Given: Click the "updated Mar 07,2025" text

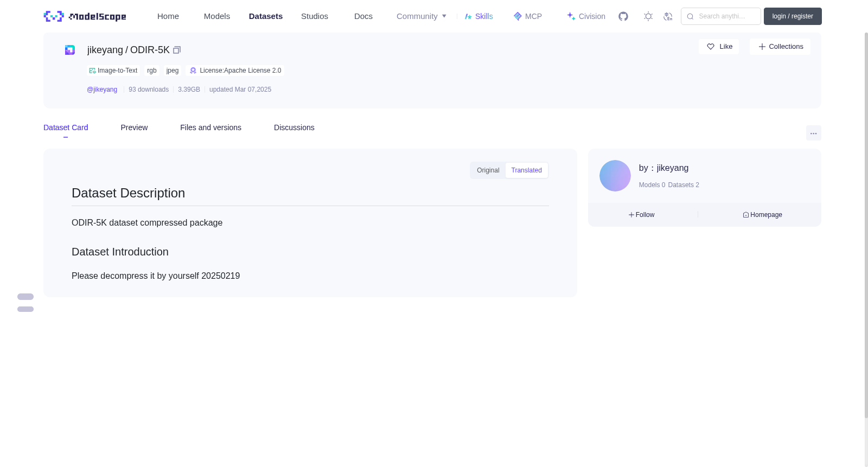Looking at the screenshot, I should [x=240, y=89].
